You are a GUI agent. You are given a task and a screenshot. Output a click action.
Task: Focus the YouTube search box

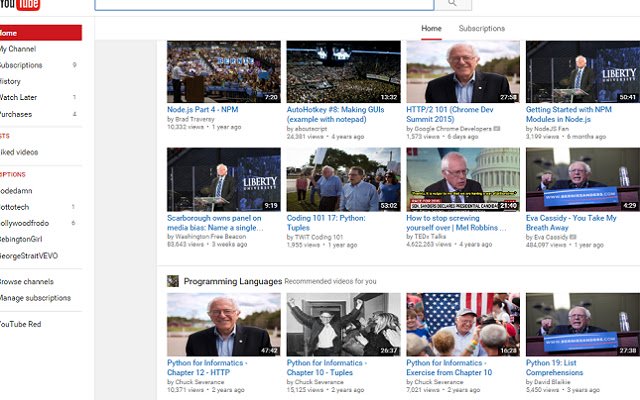pos(264,4)
